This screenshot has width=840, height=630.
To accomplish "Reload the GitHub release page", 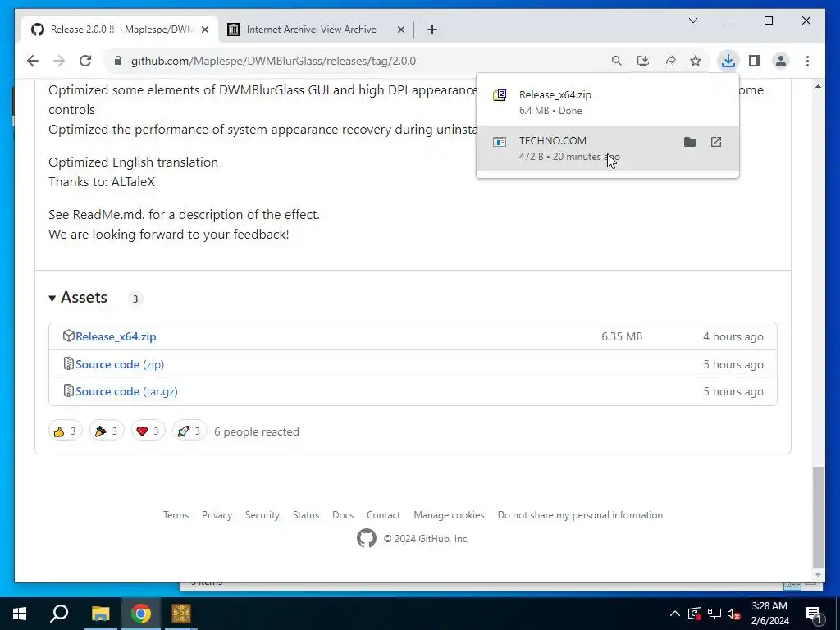I will [85, 61].
